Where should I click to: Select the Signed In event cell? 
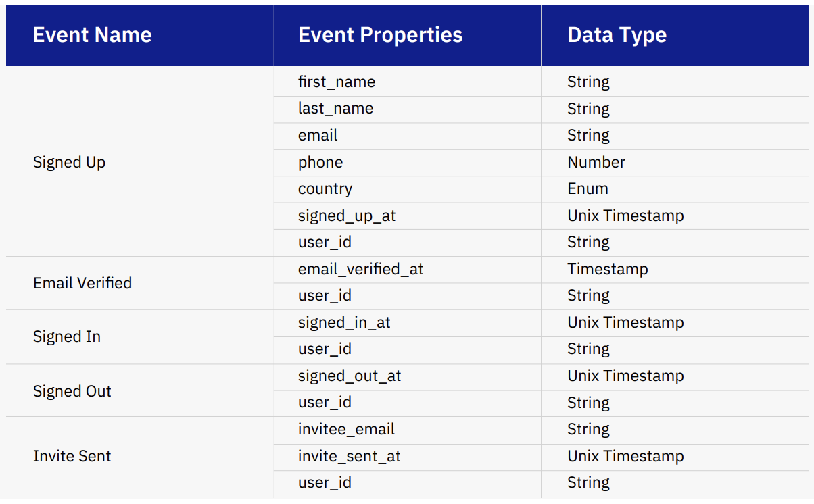click(67, 336)
